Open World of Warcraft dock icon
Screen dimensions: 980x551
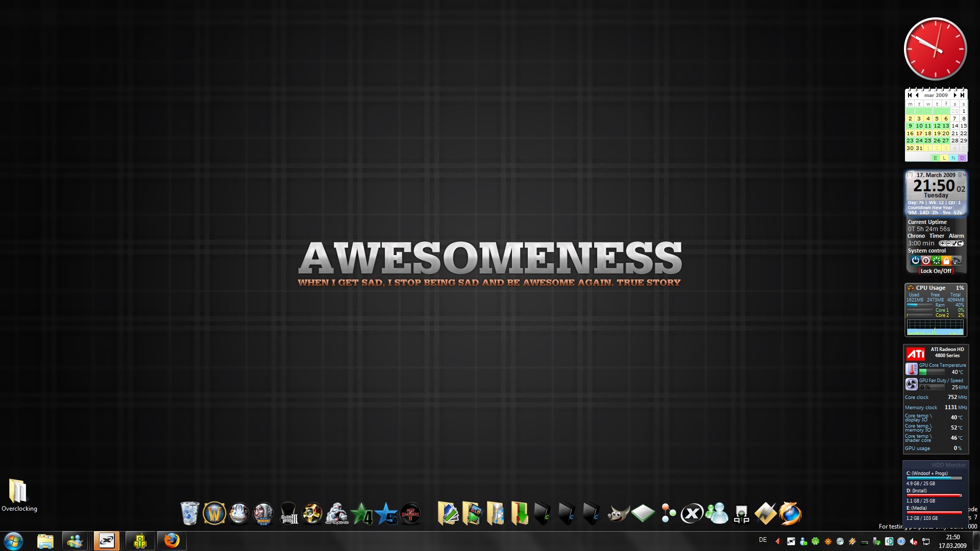pyautogui.click(x=214, y=513)
